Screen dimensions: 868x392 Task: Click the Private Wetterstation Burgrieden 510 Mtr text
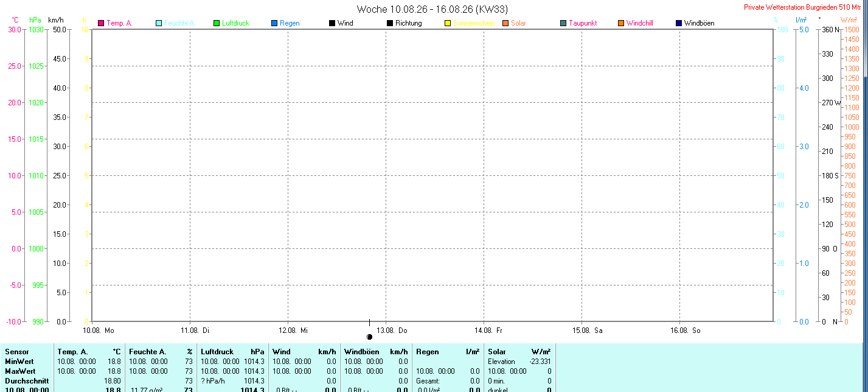click(802, 7)
